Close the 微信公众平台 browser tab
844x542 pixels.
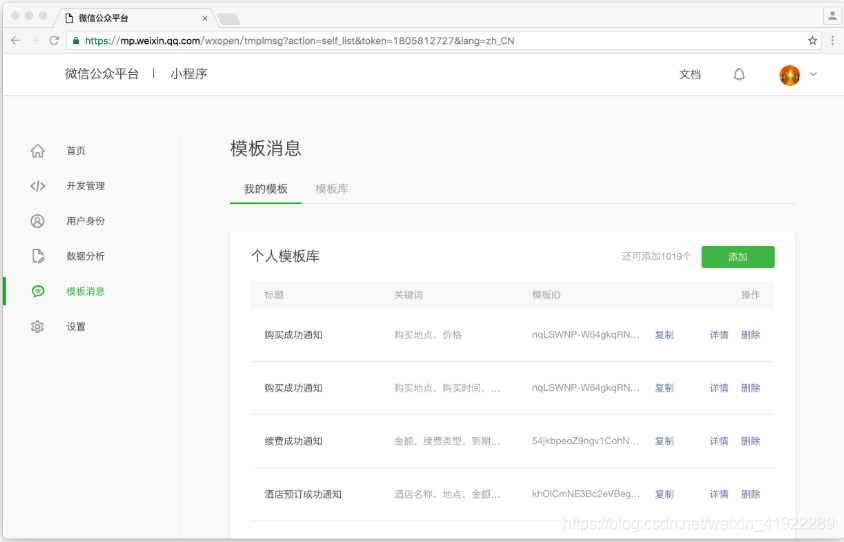205,18
